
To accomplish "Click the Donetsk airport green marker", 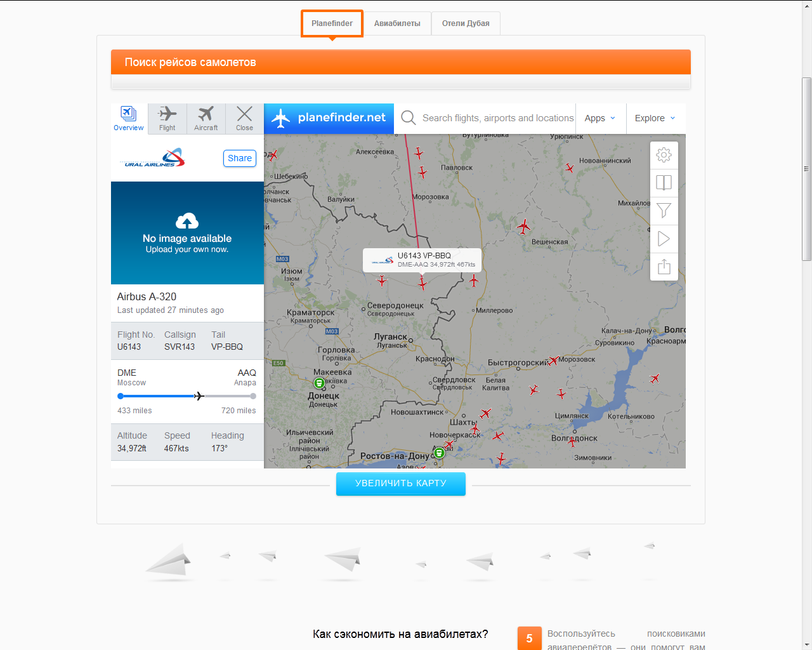I will (x=320, y=383).
